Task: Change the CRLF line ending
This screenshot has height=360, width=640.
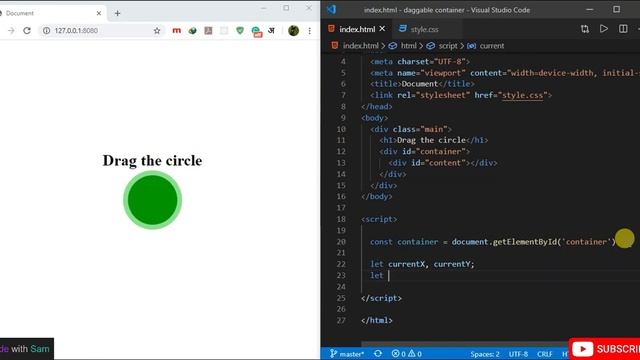Action: [x=544, y=354]
